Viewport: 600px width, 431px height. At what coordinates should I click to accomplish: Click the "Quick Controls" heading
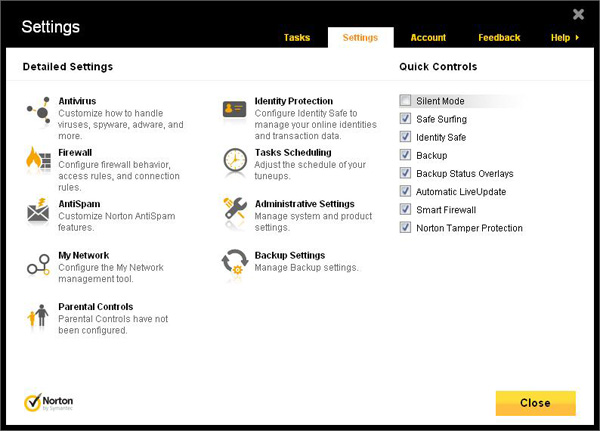click(438, 67)
